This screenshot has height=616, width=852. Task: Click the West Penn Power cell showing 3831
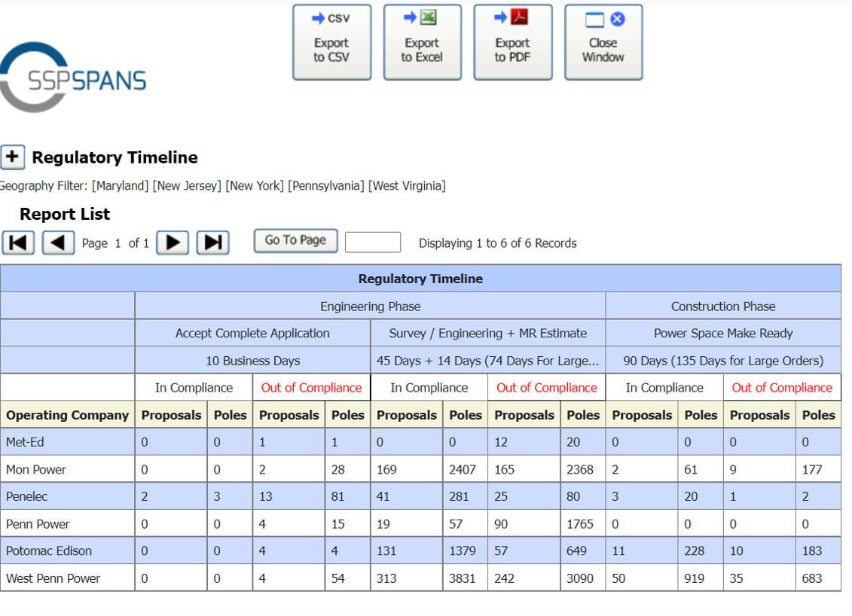[x=465, y=578]
